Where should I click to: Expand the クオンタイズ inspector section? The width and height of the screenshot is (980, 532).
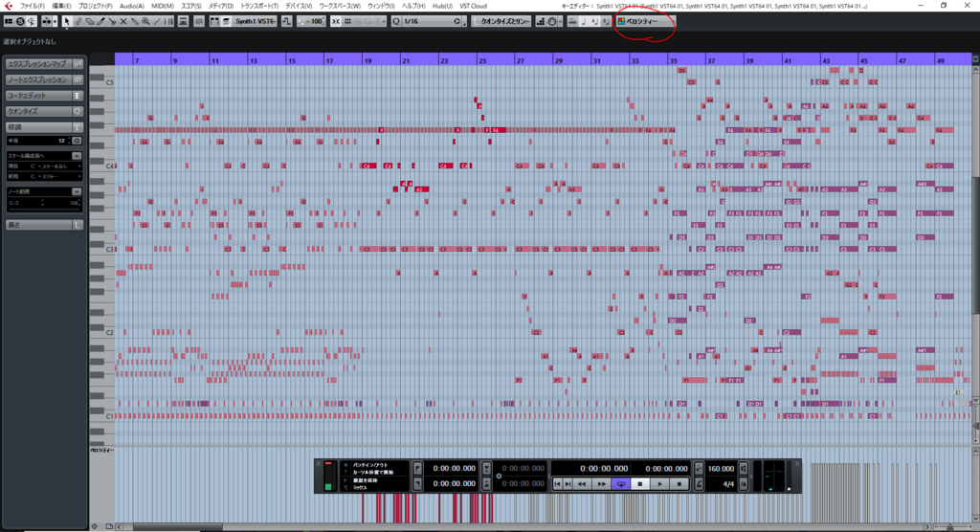coord(44,111)
